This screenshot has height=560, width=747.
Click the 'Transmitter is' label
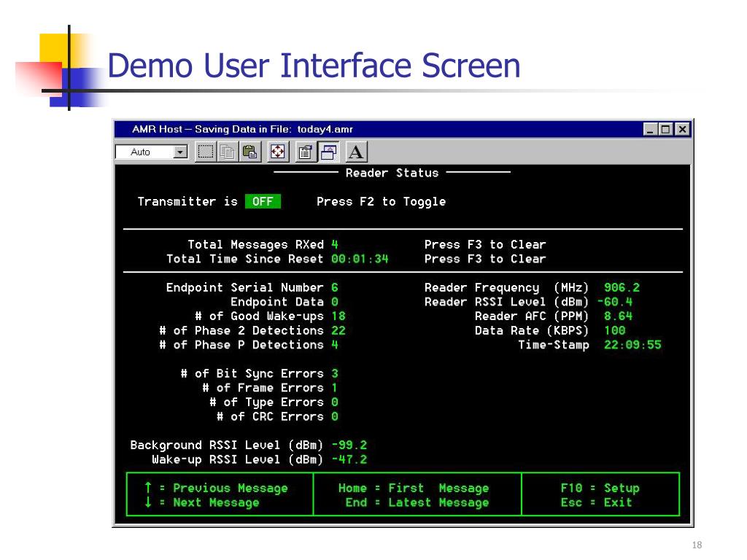pyautogui.click(x=187, y=201)
